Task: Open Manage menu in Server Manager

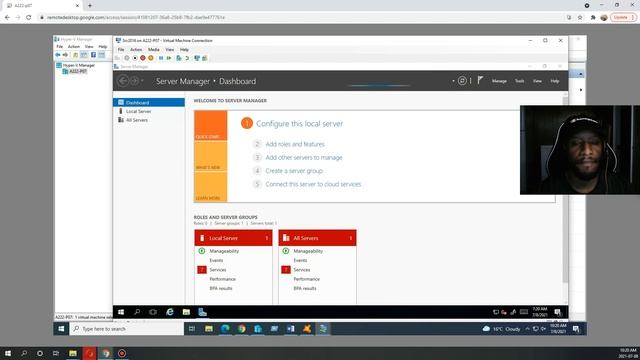Action: (499, 81)
